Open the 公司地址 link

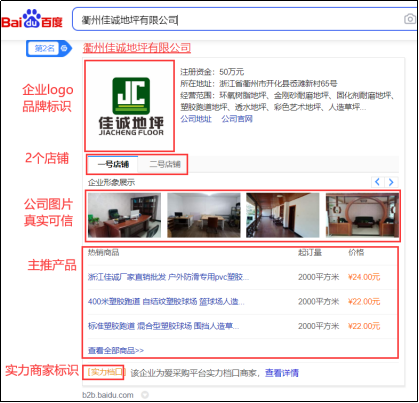click(196, 119)
